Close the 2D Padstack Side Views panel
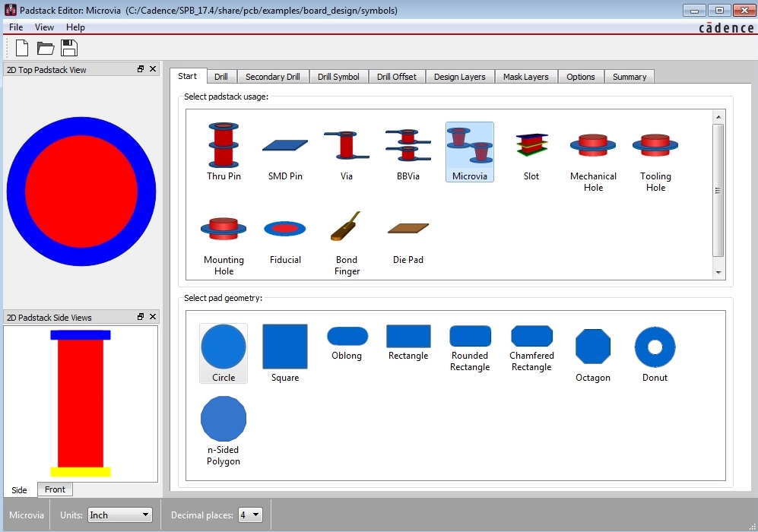Image resolution: width=758 pixels, height=532 pixels. 153,317
